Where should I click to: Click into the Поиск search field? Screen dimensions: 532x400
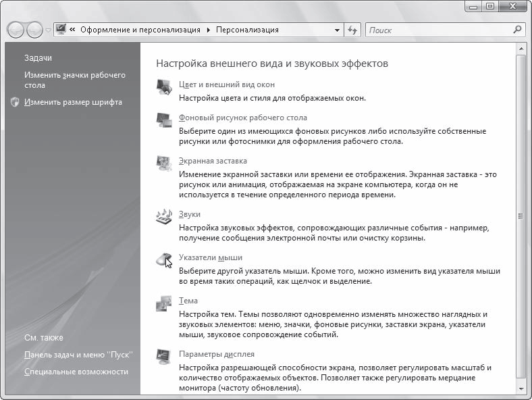pos(440,30)
